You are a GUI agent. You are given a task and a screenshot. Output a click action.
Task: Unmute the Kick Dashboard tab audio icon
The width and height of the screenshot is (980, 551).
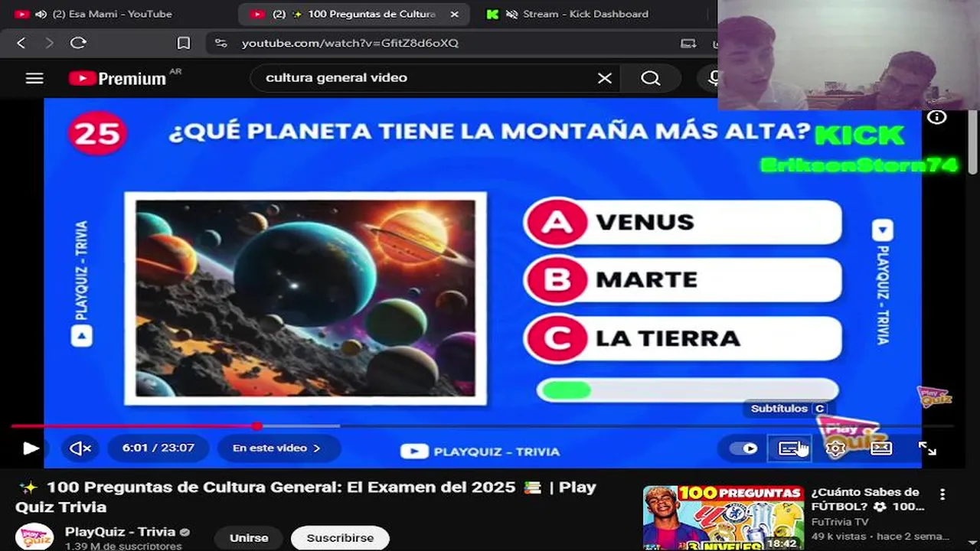tap(511, 14)
